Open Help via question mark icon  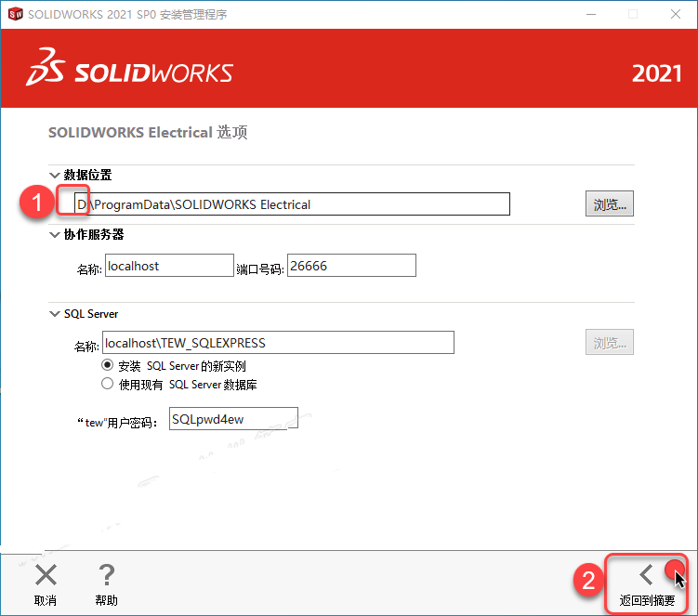pyautogui.click(x=106, y=574)
